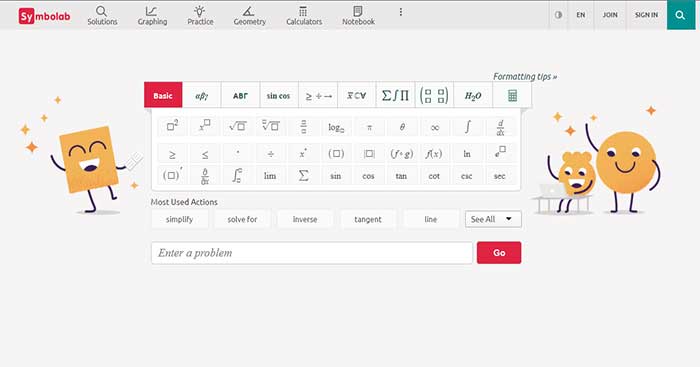Insert the tan function

pos(402,175)
